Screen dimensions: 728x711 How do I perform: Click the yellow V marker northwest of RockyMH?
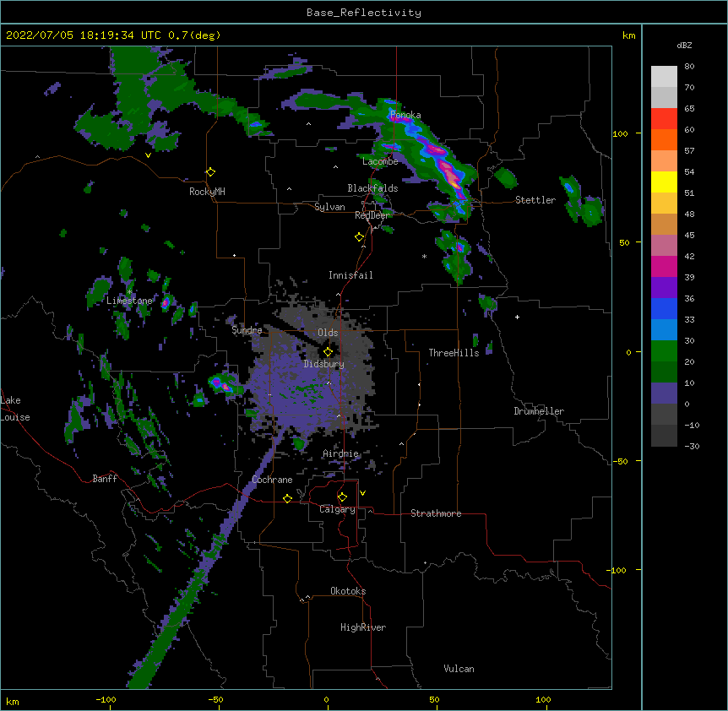coord(148,155)
